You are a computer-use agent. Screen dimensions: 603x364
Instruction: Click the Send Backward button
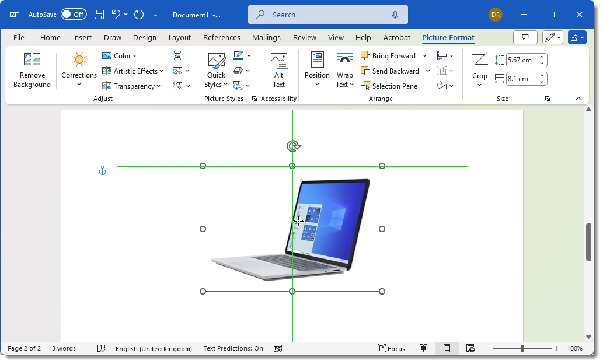point(390,71)
